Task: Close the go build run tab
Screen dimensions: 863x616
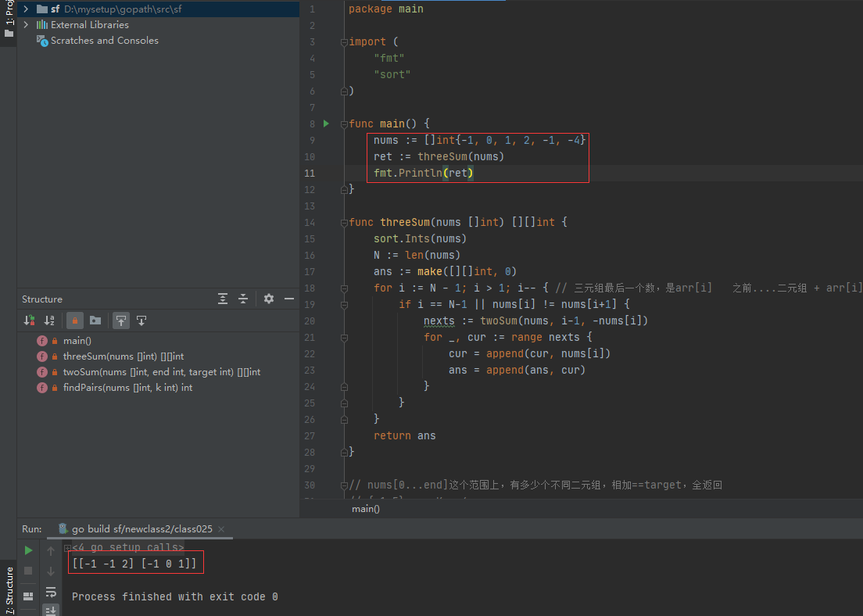Action: pos(221,529)
